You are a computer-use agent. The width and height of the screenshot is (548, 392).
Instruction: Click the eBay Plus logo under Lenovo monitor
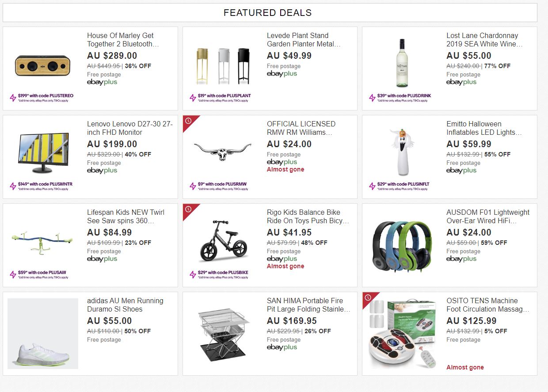pyautogui.click(x=102, y=171)
